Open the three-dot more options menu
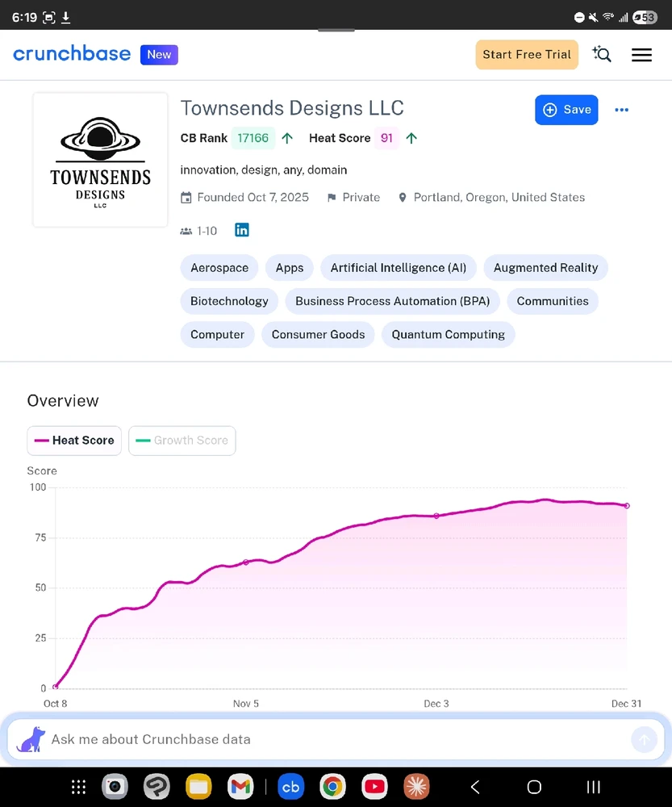 click(x=621, y=110)
